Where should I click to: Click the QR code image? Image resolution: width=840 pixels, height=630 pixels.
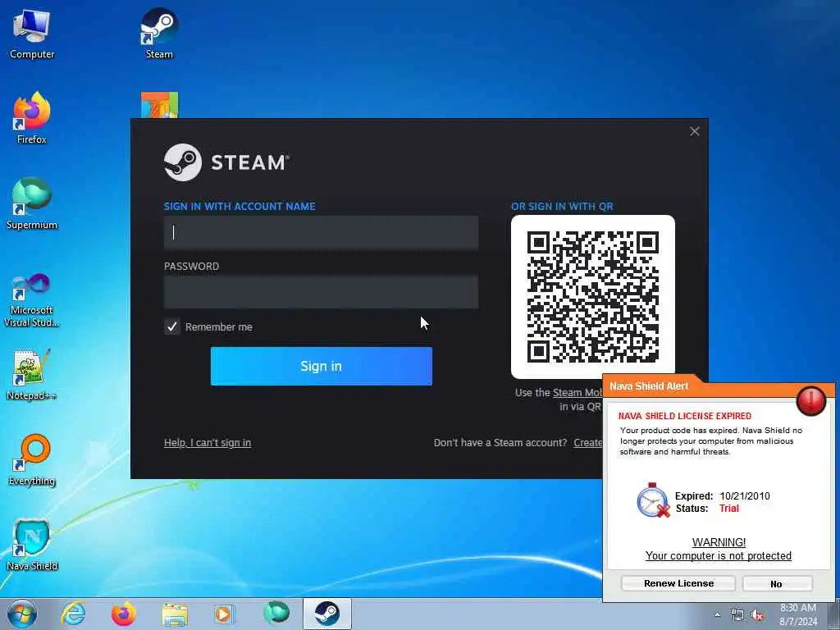593,297
